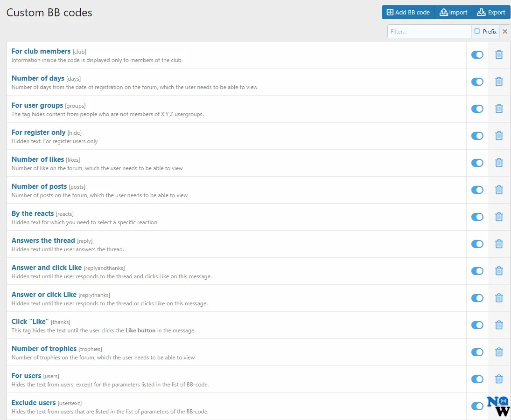Screen dimensions: 511x420
Task: Delete the Number of trophies BB code
Action: click(499, 352)
